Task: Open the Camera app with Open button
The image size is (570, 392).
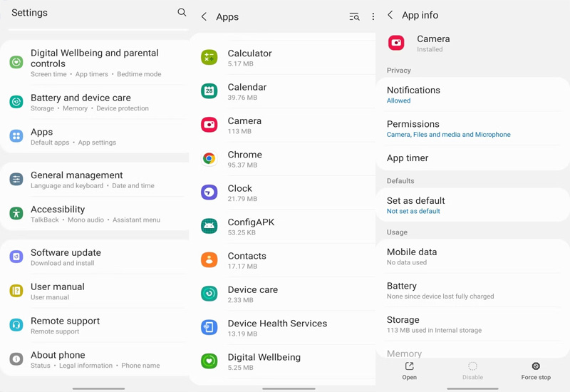Action: [409, 371]
